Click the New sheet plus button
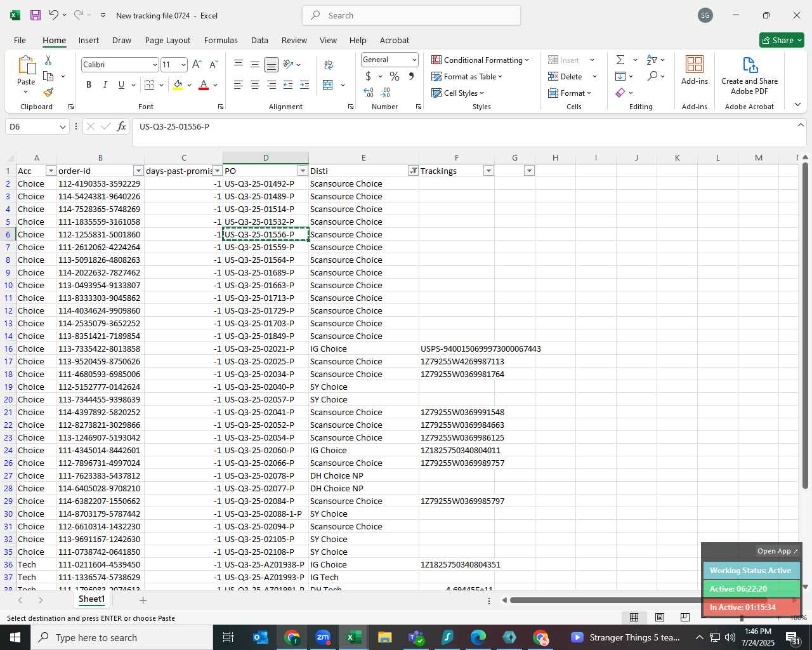Image resolution: width=812 pixels, height=650 pixels. (x=143, y=600)
